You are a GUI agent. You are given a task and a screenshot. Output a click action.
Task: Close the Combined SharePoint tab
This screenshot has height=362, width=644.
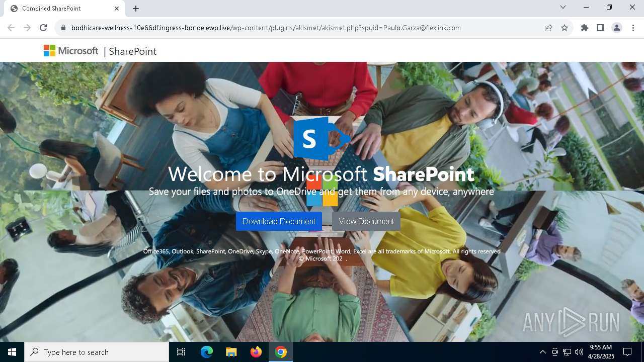pos(117,9)
